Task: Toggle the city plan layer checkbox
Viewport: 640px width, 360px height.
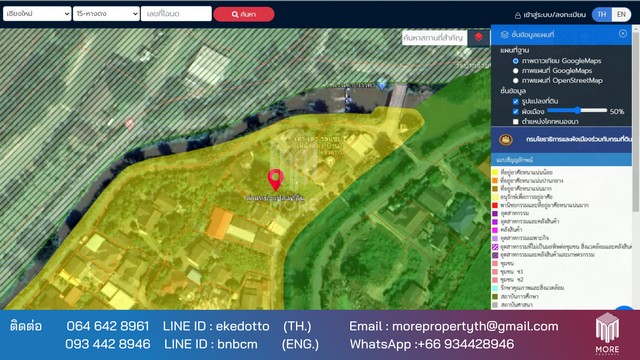Action: point(516,111)
